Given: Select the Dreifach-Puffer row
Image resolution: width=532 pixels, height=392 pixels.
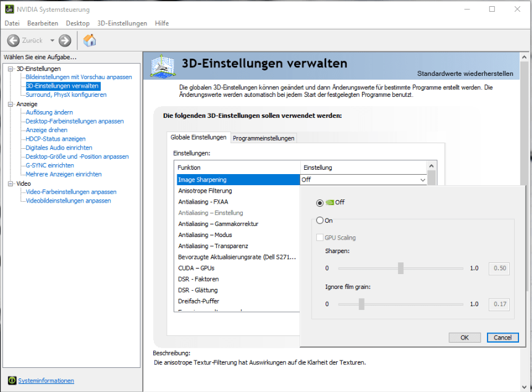Looking at the screenshot, I should (238, 301).
